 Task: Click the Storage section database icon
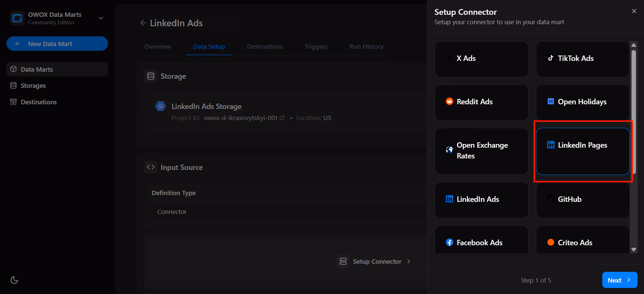151,76
